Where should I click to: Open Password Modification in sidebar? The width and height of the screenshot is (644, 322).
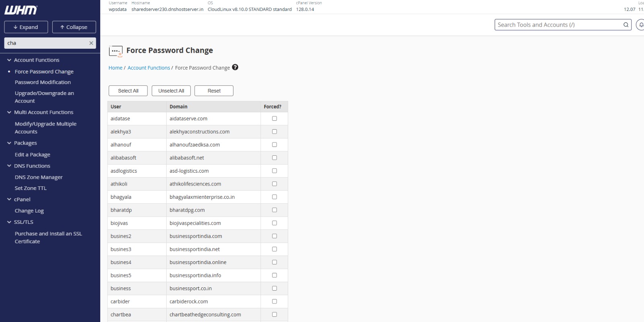coord(43,82)
